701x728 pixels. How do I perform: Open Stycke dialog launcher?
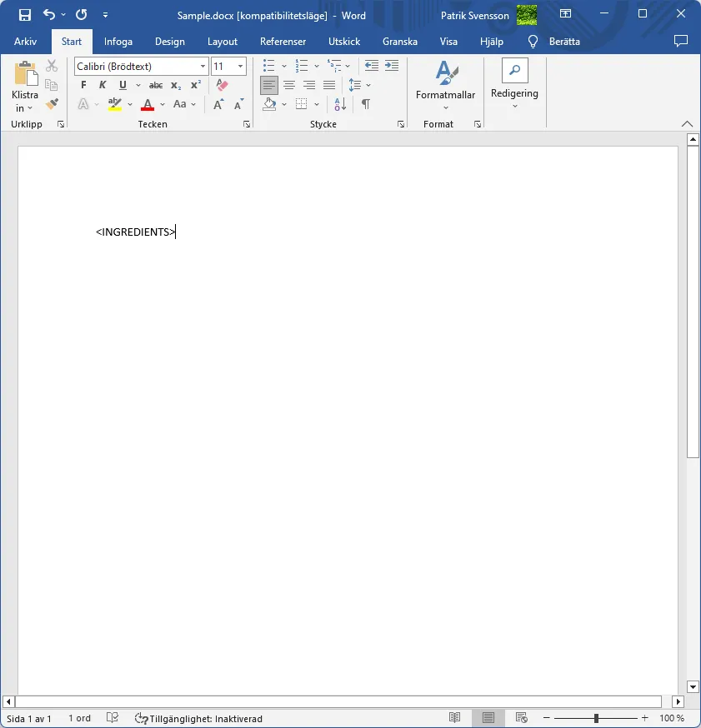[400, 124]
